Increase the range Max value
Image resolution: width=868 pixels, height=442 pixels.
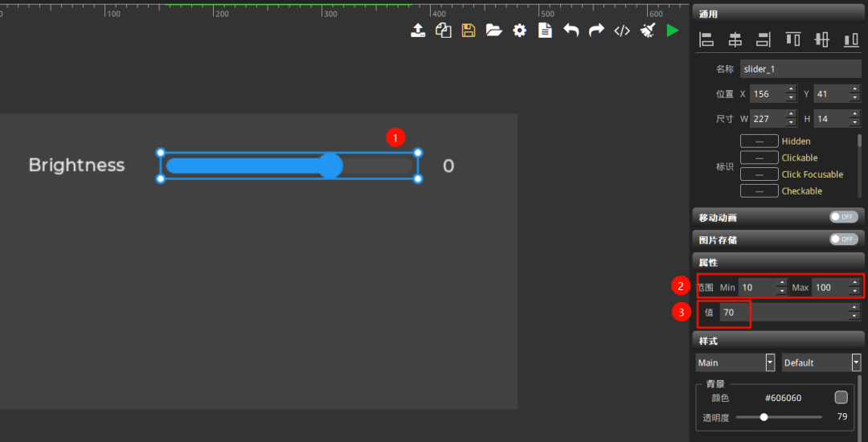point(855,283)
